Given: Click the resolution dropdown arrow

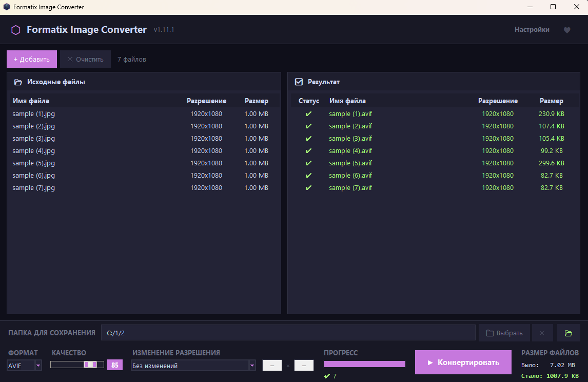Looking at the screenshot, I should tap(252, 366).
